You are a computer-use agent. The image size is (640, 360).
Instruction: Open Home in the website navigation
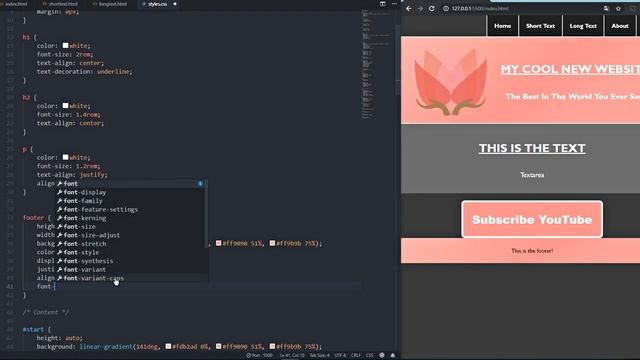502,26
